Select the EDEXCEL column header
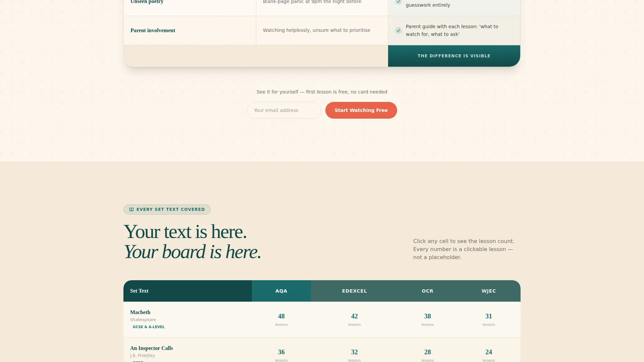This screenshot has height=362, width=644. point(355,291)
